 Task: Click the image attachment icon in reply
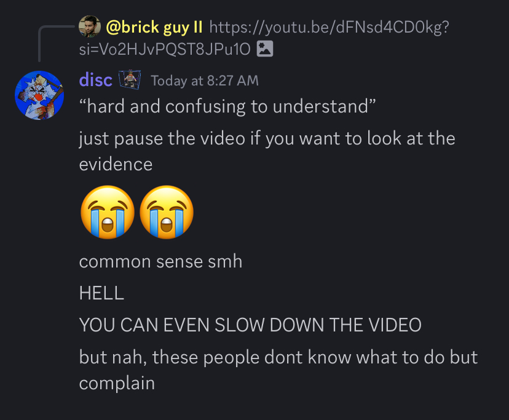(x=265, y=49)
